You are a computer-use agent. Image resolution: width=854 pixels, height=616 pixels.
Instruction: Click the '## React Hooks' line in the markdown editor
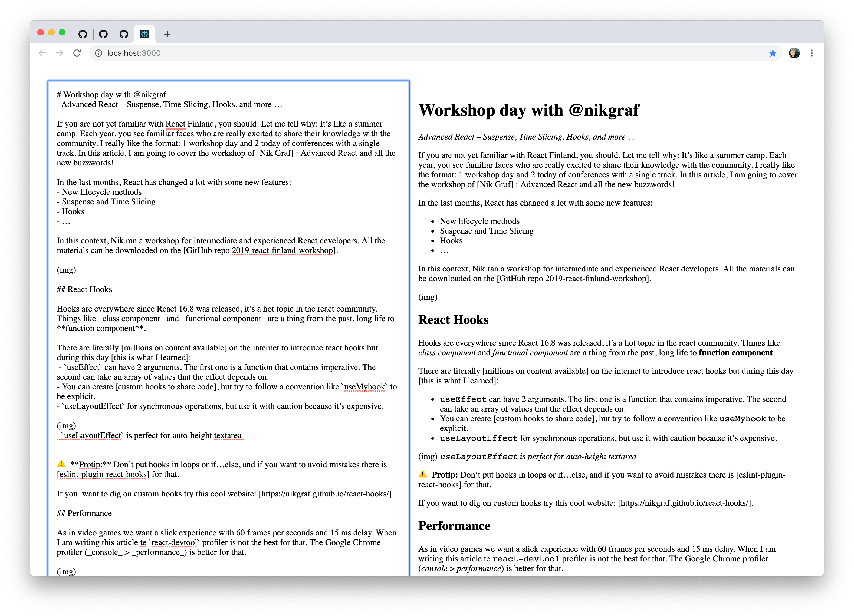click(84, 289)
